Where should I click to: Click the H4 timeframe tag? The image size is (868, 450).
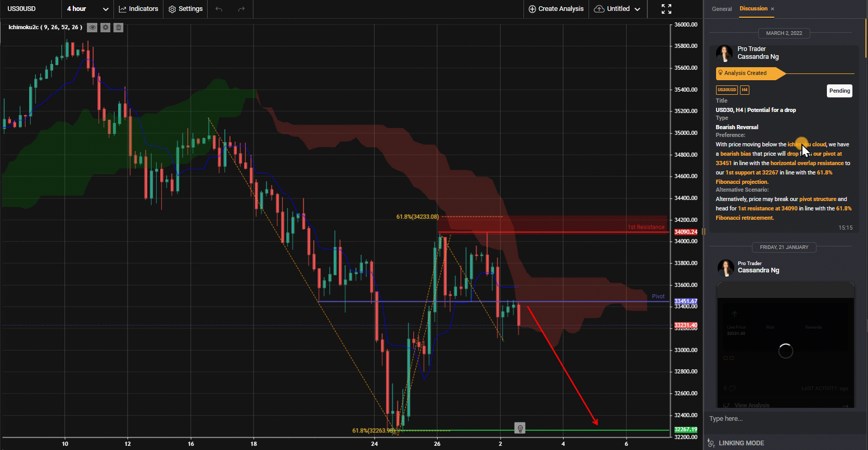pos(745,90)
